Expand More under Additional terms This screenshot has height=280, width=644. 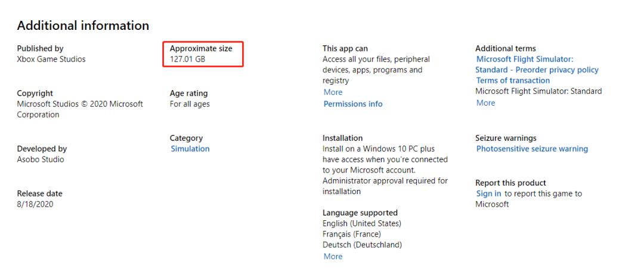tap(485, 103)
